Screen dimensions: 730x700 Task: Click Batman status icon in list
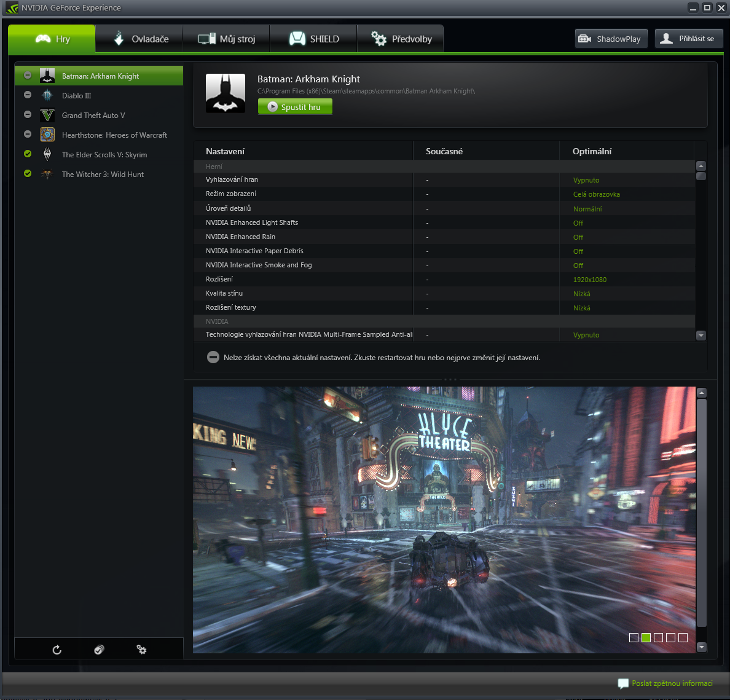pyautogui.click(x=28, y=75)
